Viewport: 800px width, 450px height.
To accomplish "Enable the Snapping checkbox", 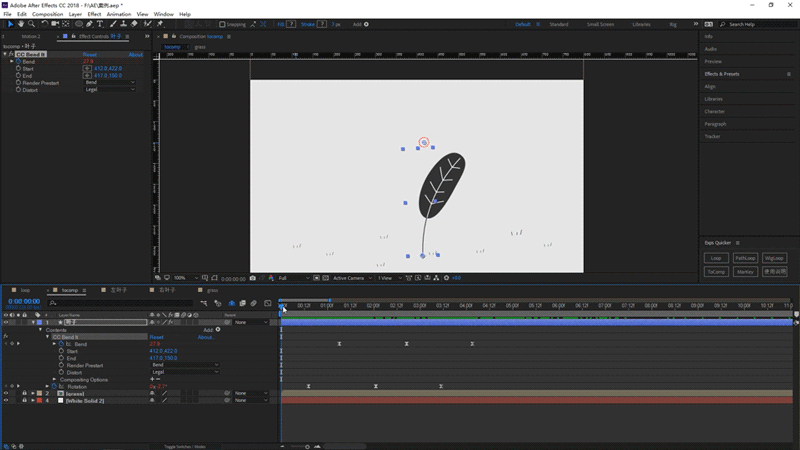I will pos(222,24).
